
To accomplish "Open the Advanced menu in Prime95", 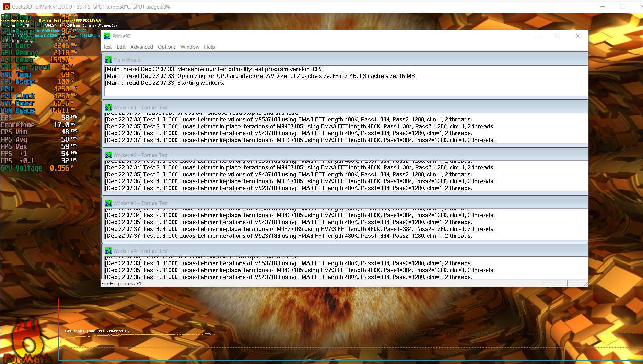I will (x=142, y=47).
